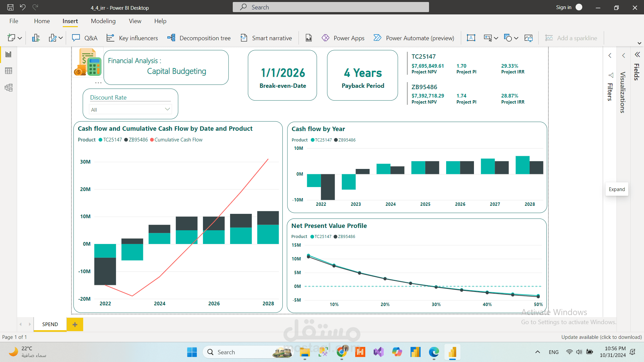Click the Save icon in the title bar

[x=10, y=7]
